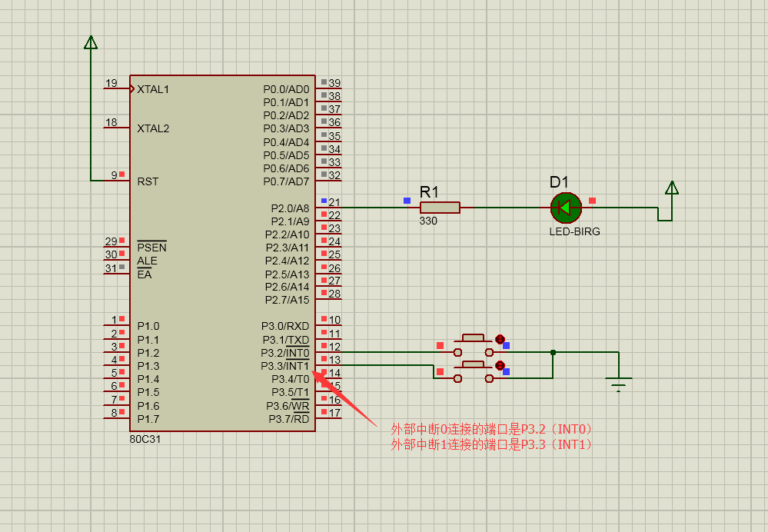This screenshot has width=768, height=532.
Task: Click the P2.7/A15 pin label
Action: tap(287, 300)
